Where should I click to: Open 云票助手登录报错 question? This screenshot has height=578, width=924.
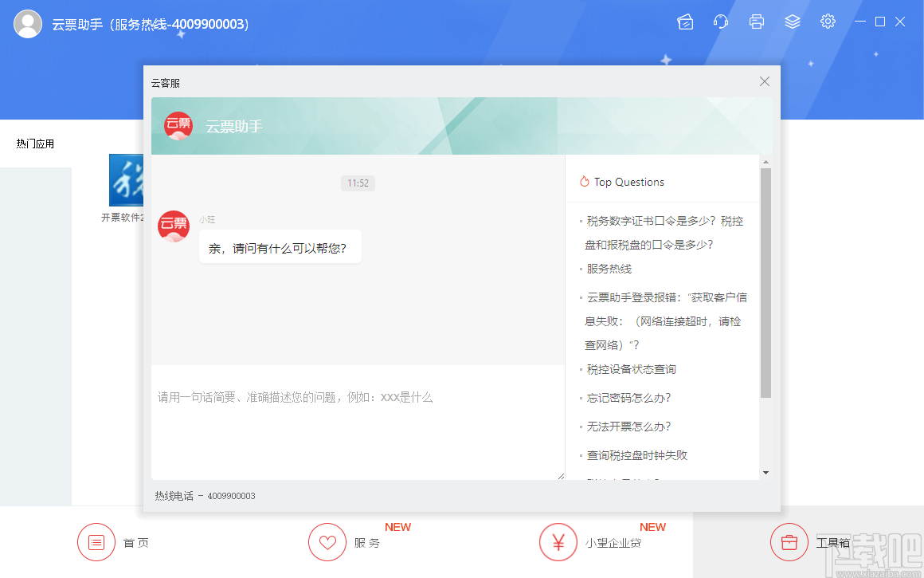coord(664,321)
